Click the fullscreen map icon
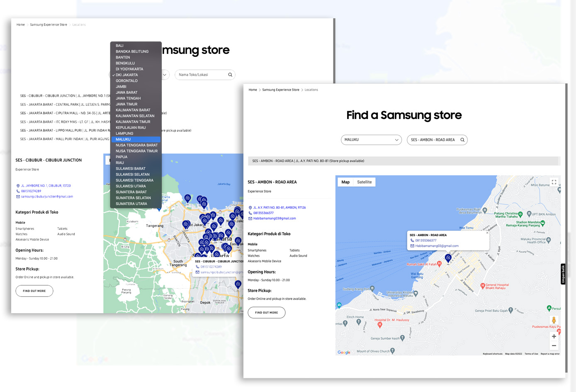 pyautogui.click(x=554, y=182)
